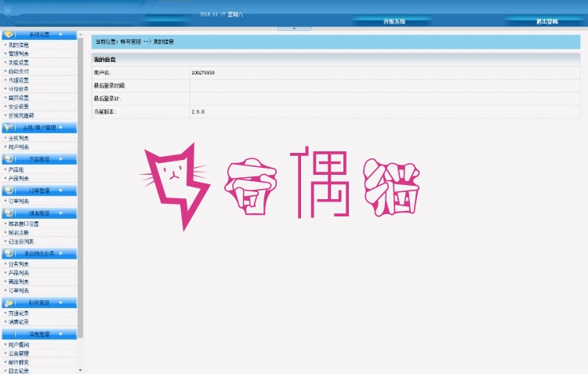588x374 pixels.
Task: Collapse the 主机/用户管理 section arrow
Action: pos(60,128)
